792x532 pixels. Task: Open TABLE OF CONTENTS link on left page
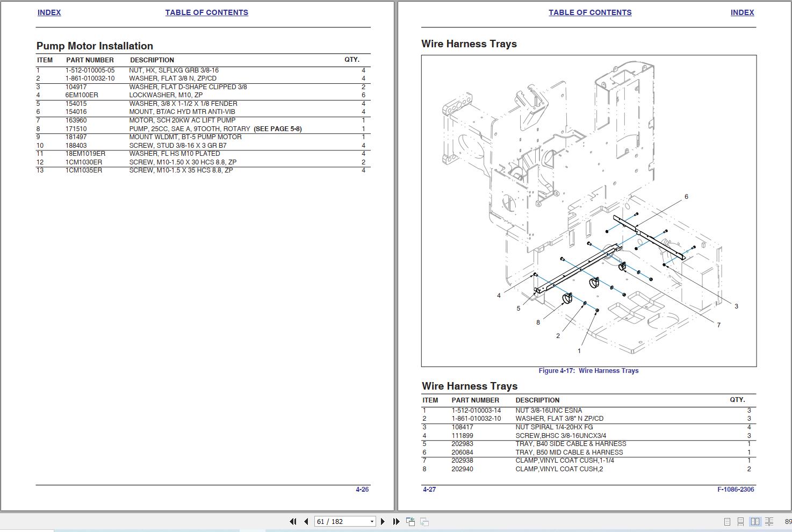(206, 12)
